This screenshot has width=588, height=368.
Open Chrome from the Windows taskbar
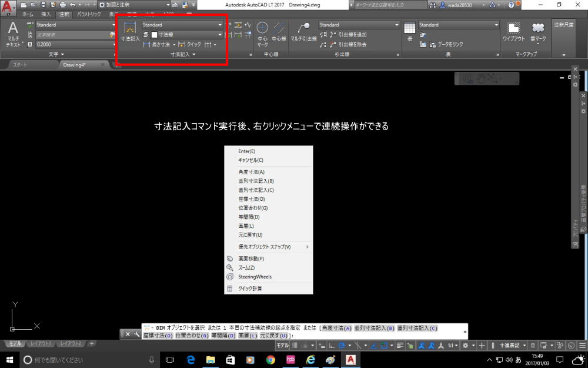click(x=270, y=360)
